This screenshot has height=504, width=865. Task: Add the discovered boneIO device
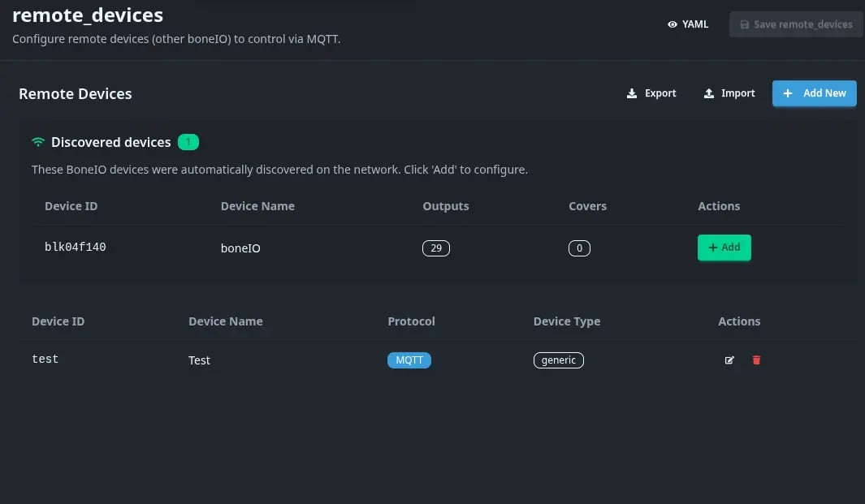pos(724,248)
